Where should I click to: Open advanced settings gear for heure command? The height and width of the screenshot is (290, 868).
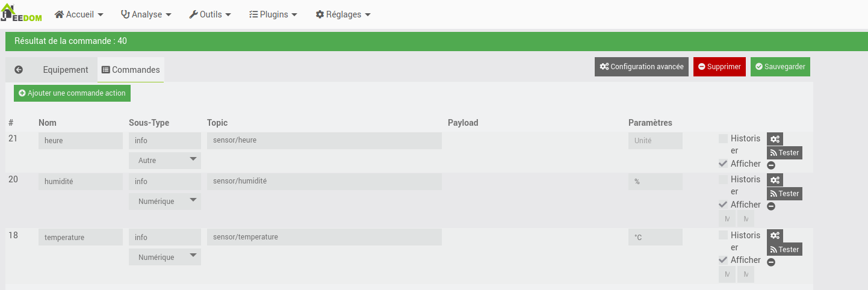[x=775, y=139]
